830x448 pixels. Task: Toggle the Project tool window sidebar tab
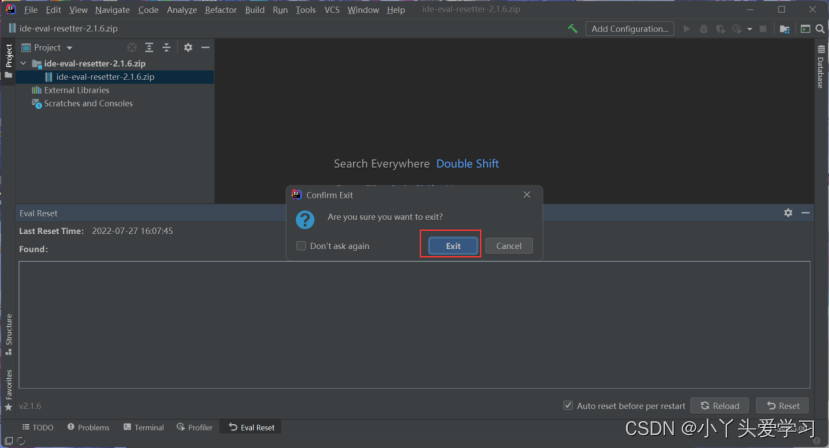tap(8, 60)
